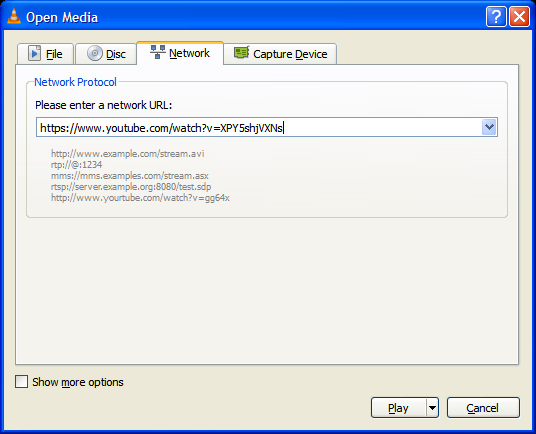This screenshot has width=536, height=434.
Task: Click the Network tab's network icon
Action: pos(158,52)
